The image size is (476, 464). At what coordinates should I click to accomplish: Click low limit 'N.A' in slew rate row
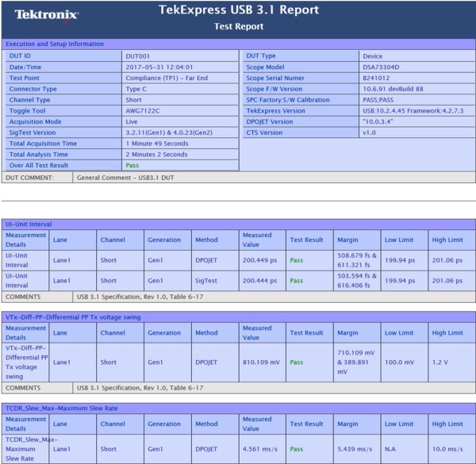[390, 449]
